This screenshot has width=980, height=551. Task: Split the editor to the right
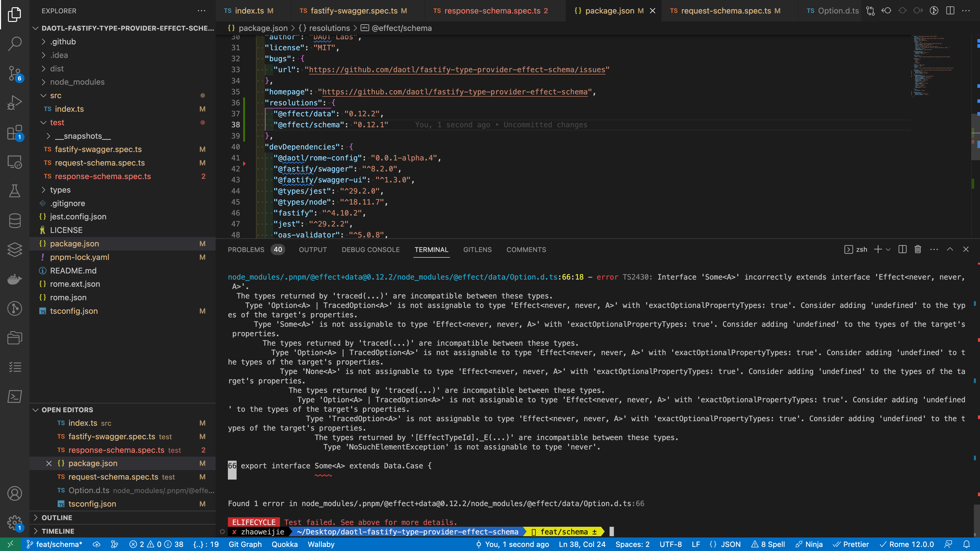950,11
